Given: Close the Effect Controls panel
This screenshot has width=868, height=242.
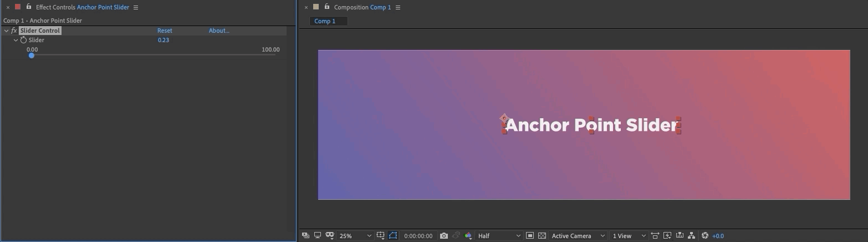Looking at the screenshot, I should click(8, 7).
